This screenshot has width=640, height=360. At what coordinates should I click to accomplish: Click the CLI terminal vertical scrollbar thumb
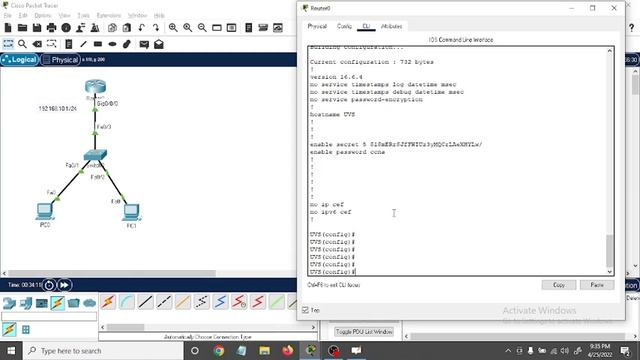(x=609, y=251)
